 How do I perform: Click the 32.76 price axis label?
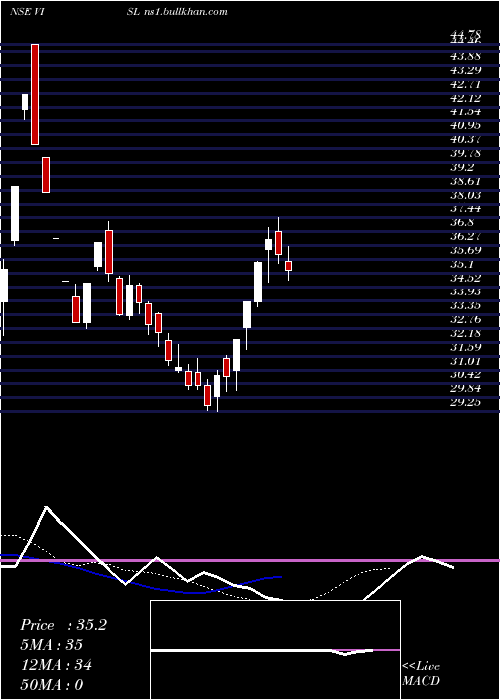click(465, 320)
